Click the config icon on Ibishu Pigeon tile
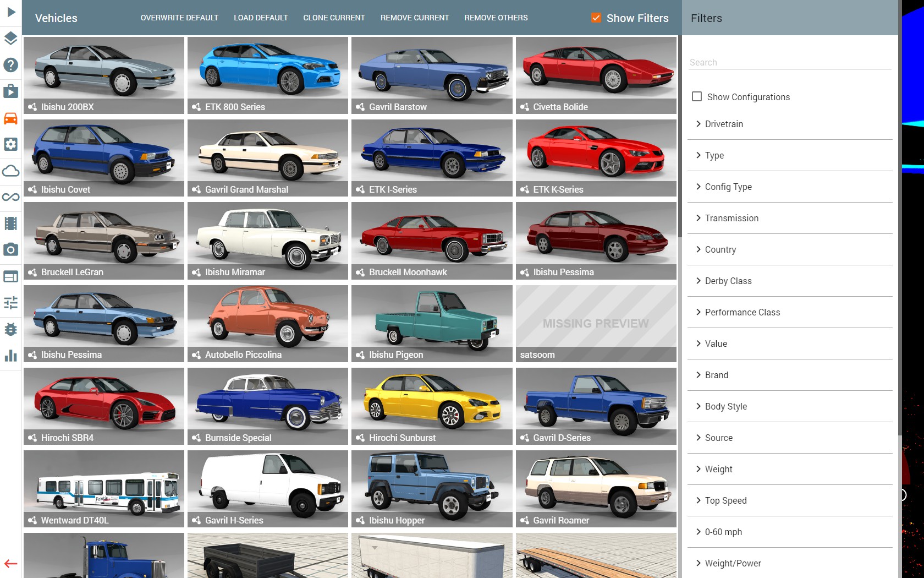924x578 pixels. (360, 355)
